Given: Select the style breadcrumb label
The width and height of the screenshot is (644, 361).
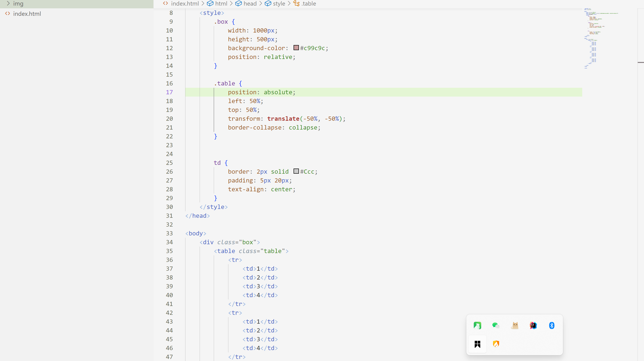Looking at the screenshot, I should tap(279, 3).
